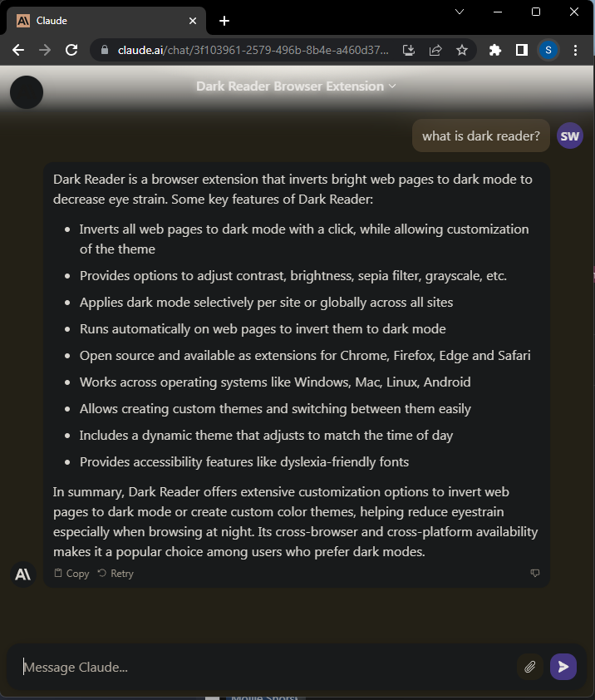The image size is (595, 700).
Task: Open Chrome's side panel icon
Action: [x=521, y=50]
